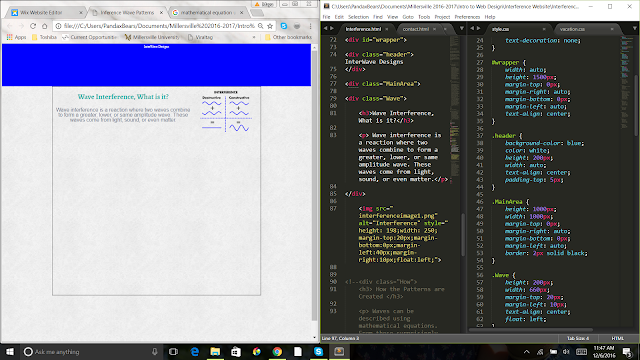
Task: Click Chrome's forward navigation arrow
Action: pyautogui.click(x=21, y=26)
